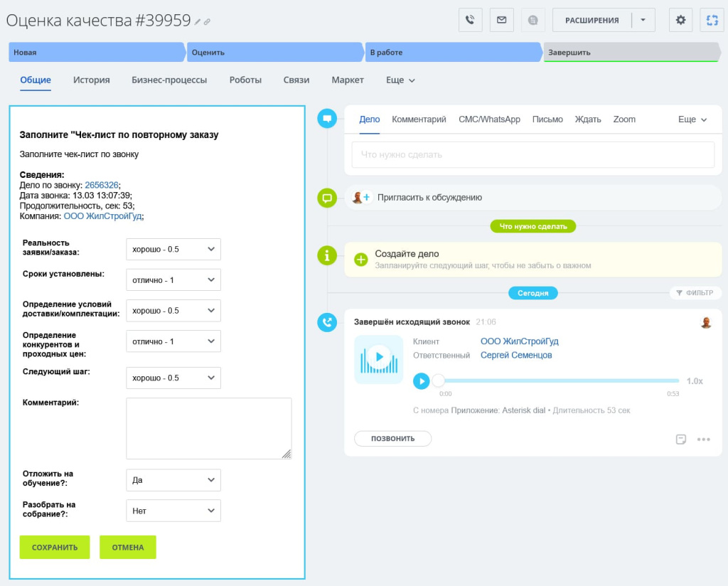Click the note icon in call card
The height and width of the screenshot is (586, 728).
[x=680, y=439]
